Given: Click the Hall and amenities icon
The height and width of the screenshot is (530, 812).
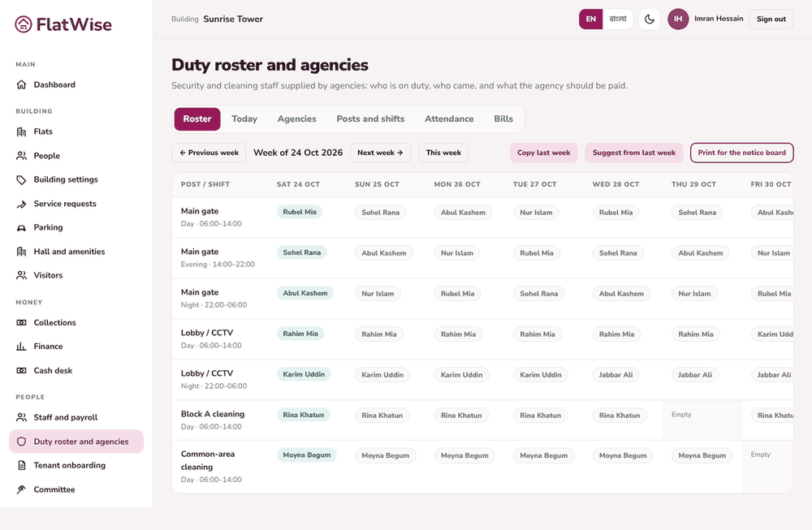Looking at the screenshot, I should (x=21, y=252).
